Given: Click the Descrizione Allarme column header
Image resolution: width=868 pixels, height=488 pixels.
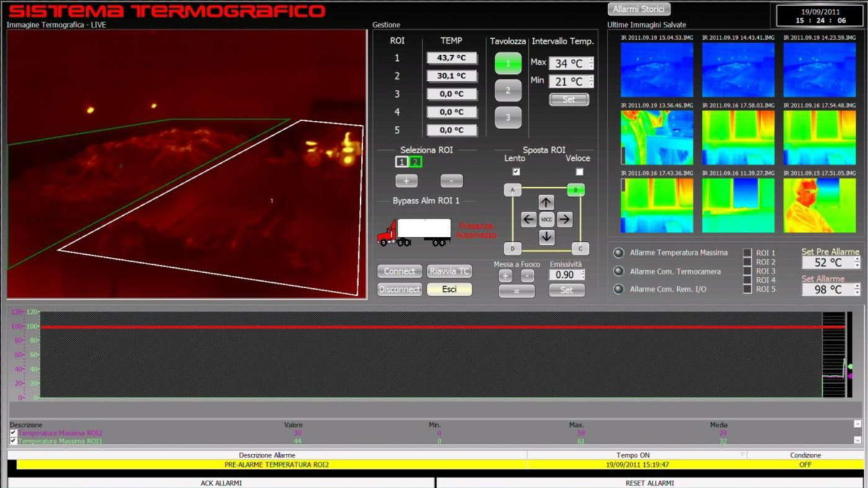Looking at the screenshot, I should point(267,455).
